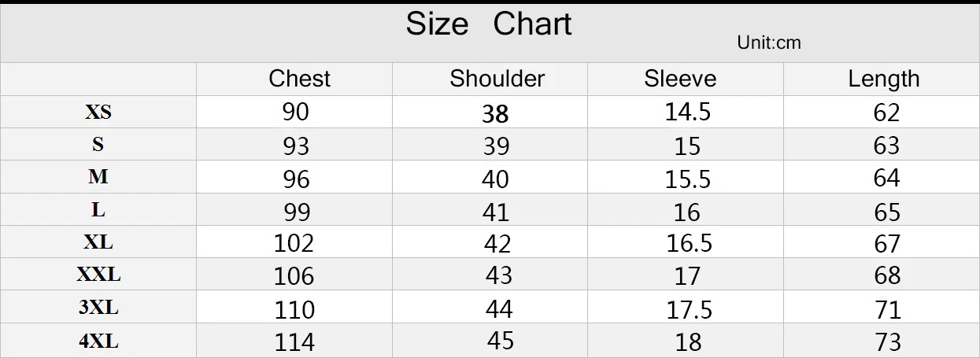Select the XL size row label

point(98,242)
